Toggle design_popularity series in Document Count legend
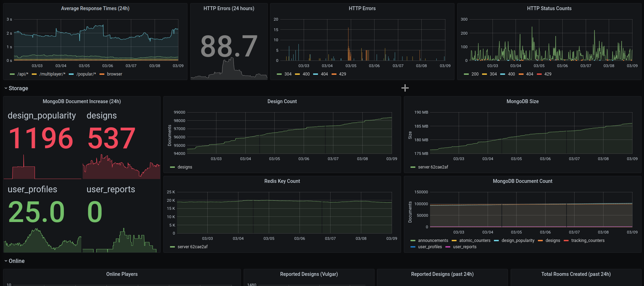 (518, 241)
